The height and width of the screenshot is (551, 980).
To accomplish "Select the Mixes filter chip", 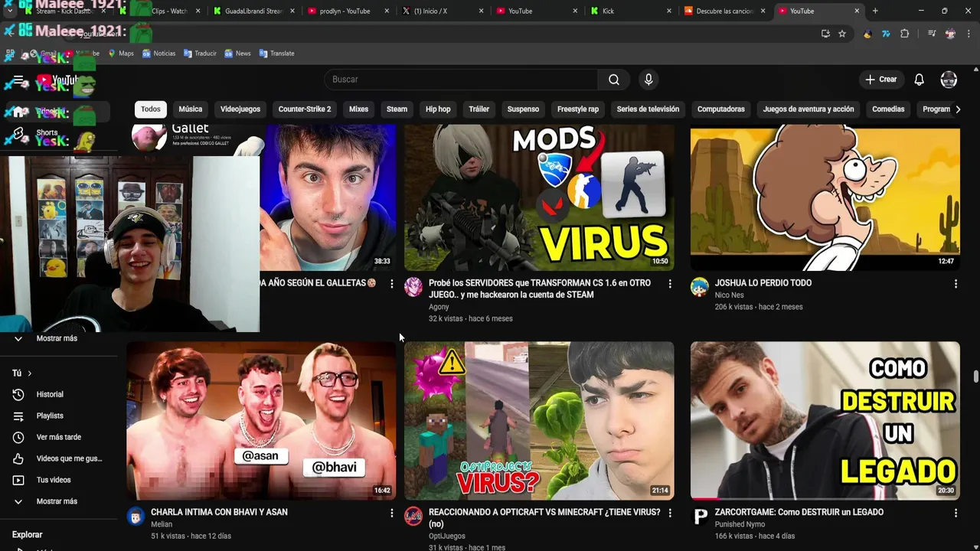I will [358, 109].
